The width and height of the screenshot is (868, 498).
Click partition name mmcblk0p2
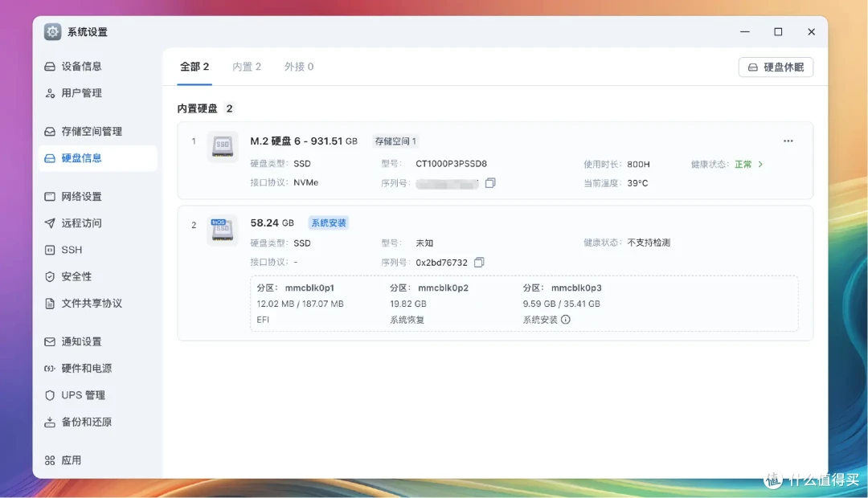coord(443,288)
